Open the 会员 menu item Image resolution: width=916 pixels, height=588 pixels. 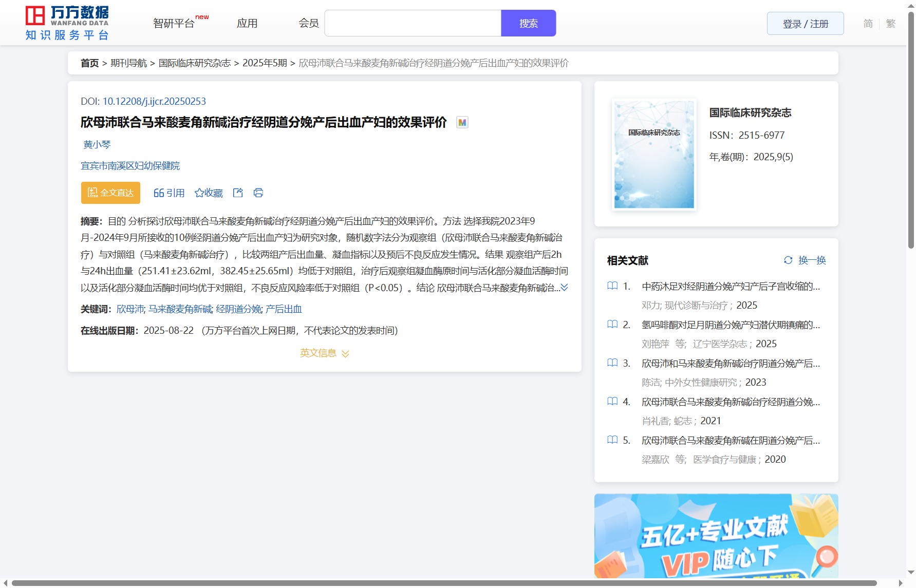309,24
